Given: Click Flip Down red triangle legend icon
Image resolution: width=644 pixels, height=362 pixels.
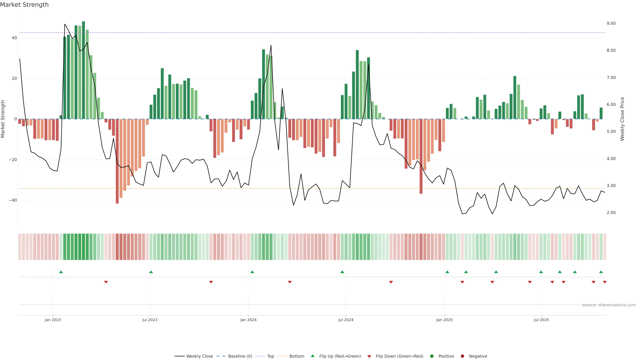Looking at the screenshot, I should (x=369, y=356).
